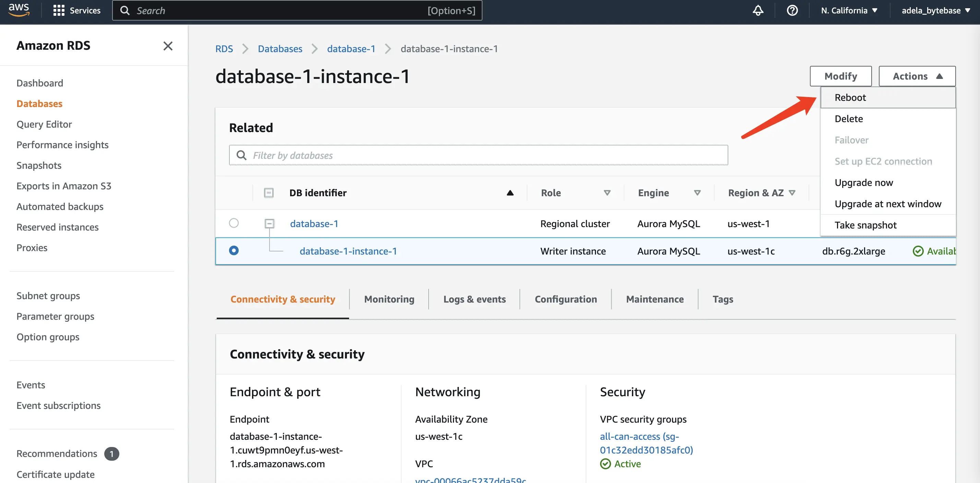Sort by DB identifier ascending arrow
Viewport: 980px width, 483px height.
[x=510, y=193]
